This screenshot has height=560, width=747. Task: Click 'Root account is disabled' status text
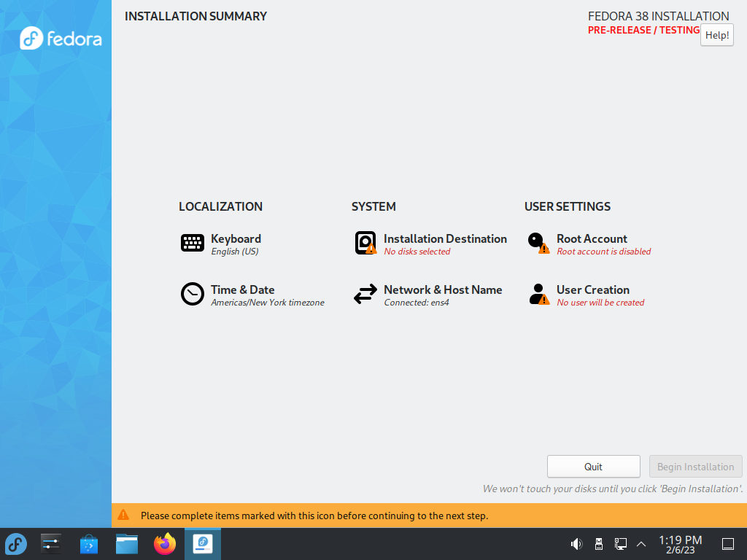tap(603, 252)
